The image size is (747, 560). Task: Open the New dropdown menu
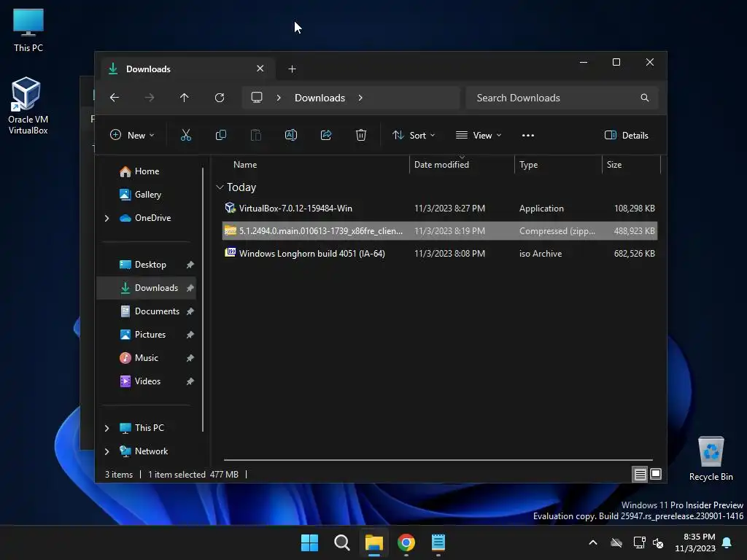click(x=132, y=135)
